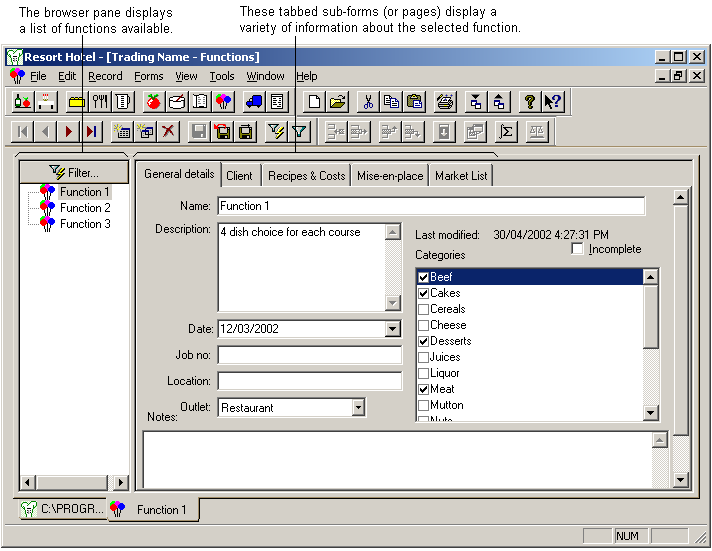712x551 pixels.
Task: Open the Forms menu
Action: click(149, 76)
